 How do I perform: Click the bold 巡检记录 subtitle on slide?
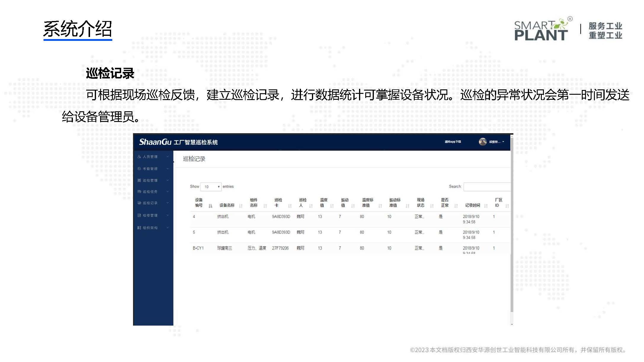(110, 73)
